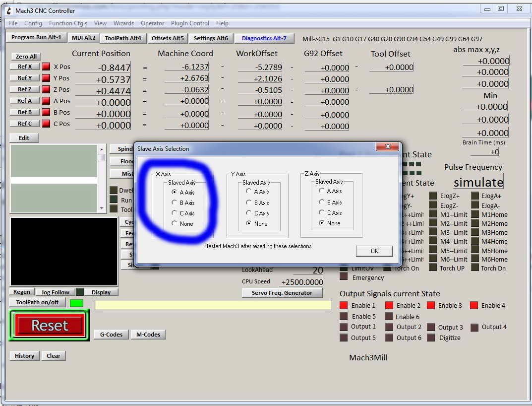The image size is (532, 406).
Task: Select None for Z Axis slave
Action: point(322,223)
